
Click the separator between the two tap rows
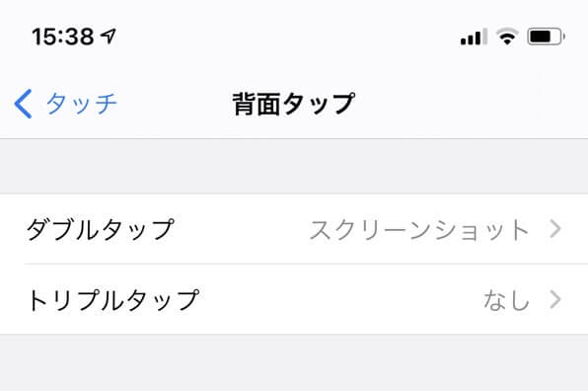tap(306, 264)
